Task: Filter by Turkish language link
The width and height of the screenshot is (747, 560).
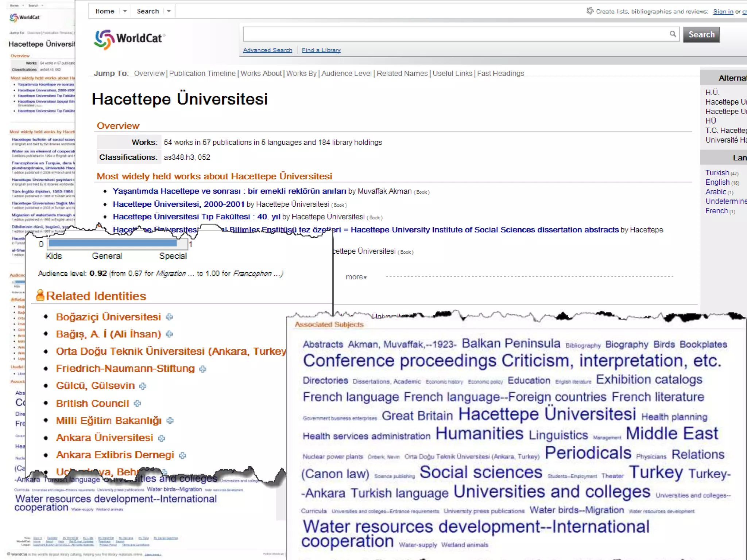Action: click(717, 173)
